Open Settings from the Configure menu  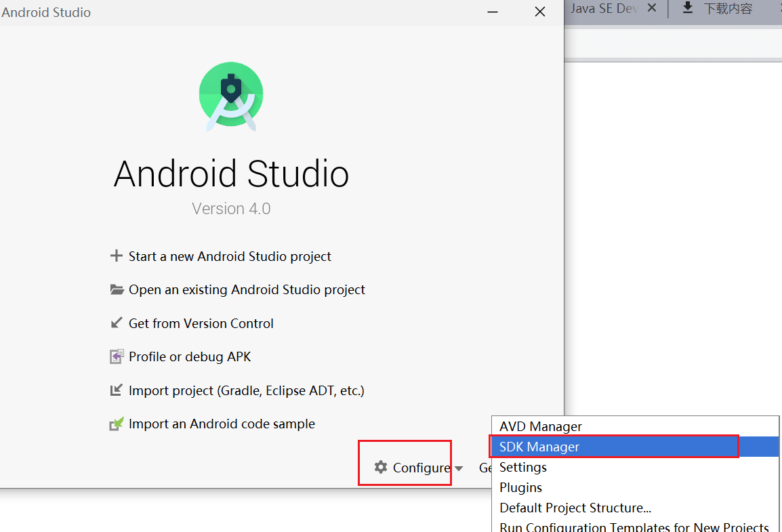pos(635,467)
